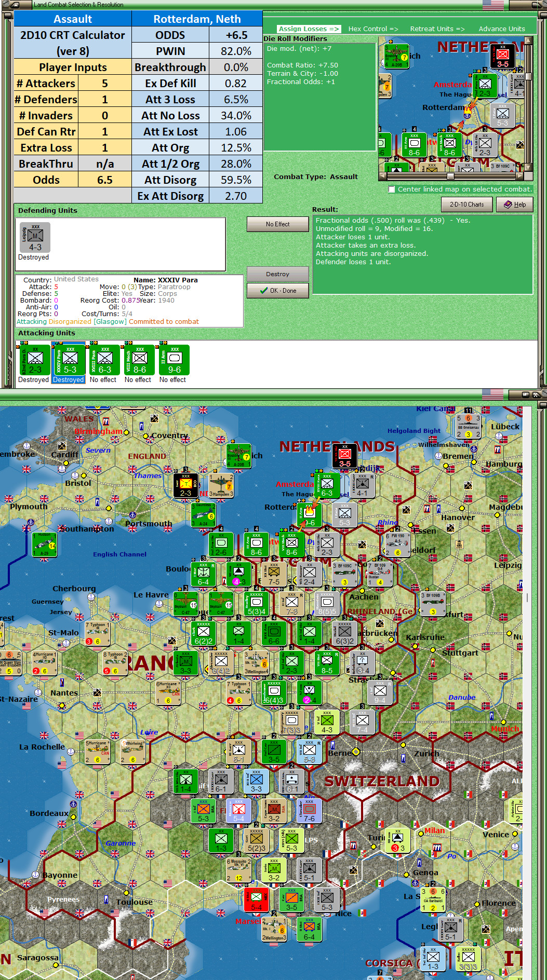Click the 3 Hampden bomber counter on the main map
547x980 pixels.
tap(221, 485)
